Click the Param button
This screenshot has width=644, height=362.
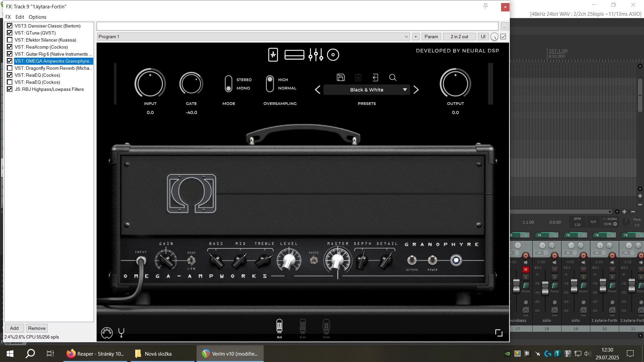click(x=431, y=37)
